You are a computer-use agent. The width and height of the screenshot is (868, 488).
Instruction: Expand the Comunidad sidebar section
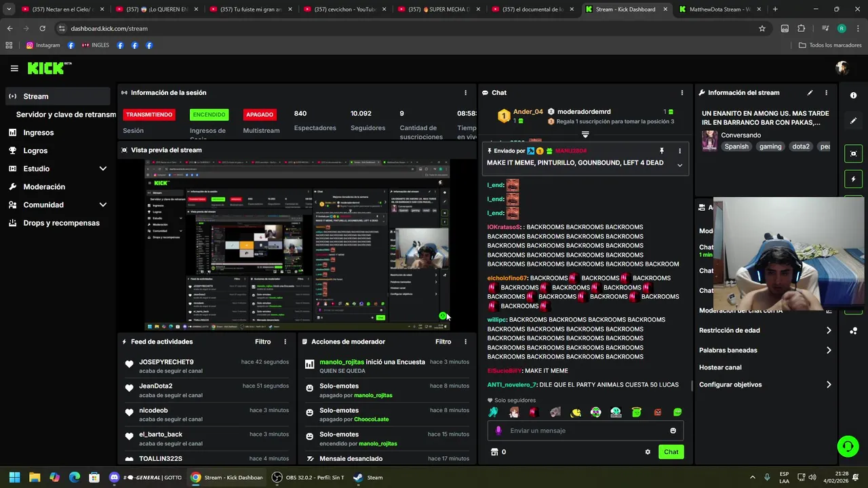[103, 205]
